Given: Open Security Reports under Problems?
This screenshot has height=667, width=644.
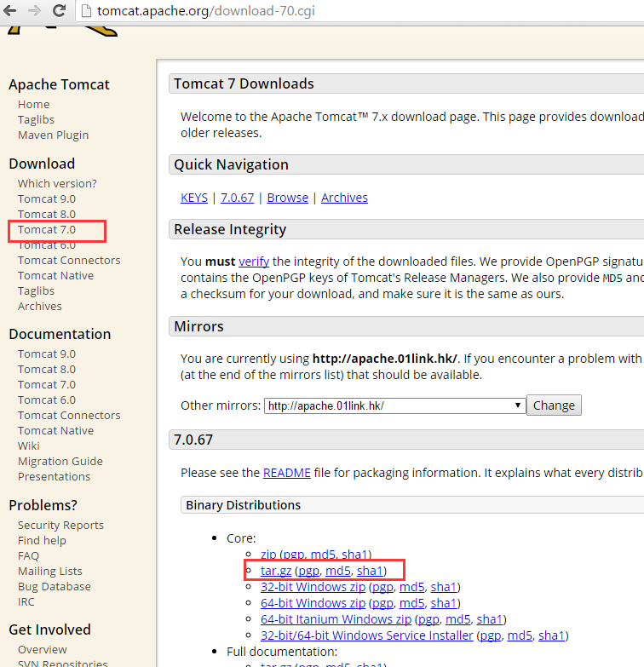Looking at the screenshot, I should click(x=60, y=525).
